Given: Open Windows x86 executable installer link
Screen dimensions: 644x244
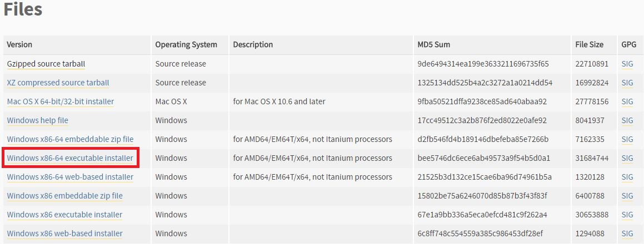Looking at the screenshot, I should [x=64, y=215].
